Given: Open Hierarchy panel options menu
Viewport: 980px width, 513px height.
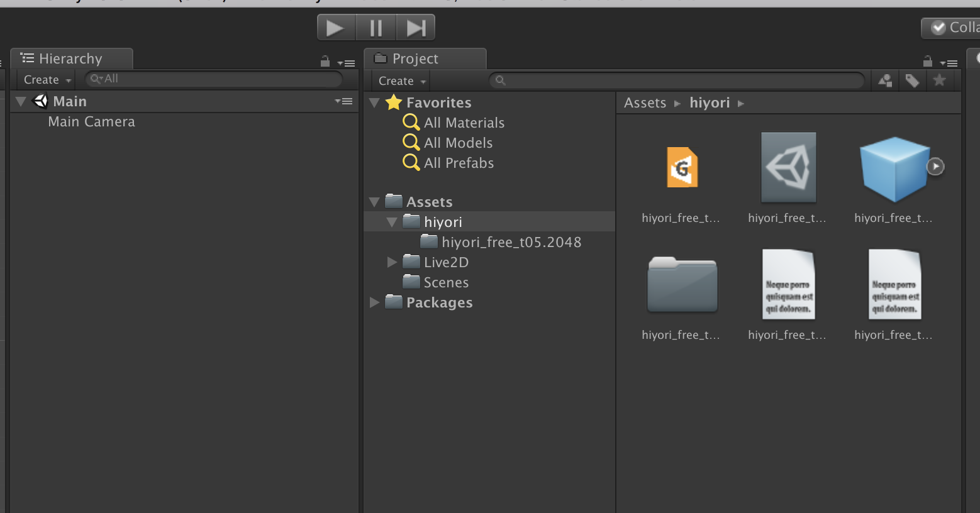Looking at the screenshot, I should tap(346, 63).
